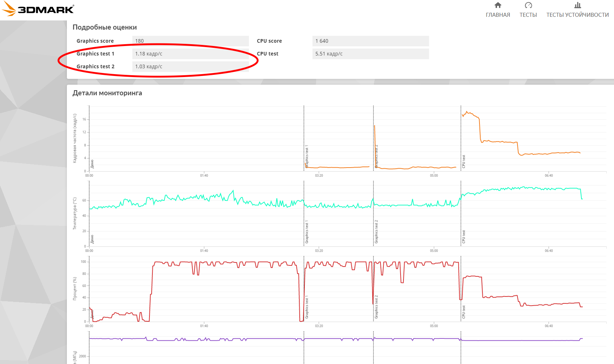Click the Graphics test 1 label

coord(95,54)
